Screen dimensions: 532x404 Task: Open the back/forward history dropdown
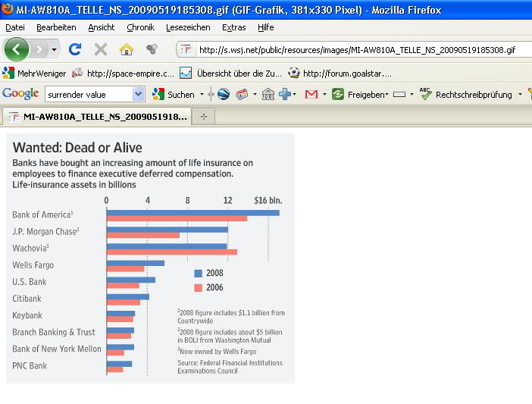coord(55,50)
